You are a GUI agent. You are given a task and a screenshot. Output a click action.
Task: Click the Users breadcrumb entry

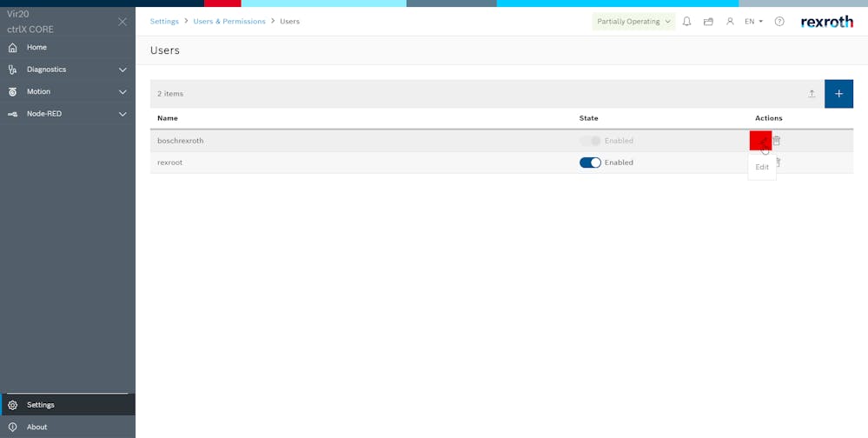[x=289, y=22]
